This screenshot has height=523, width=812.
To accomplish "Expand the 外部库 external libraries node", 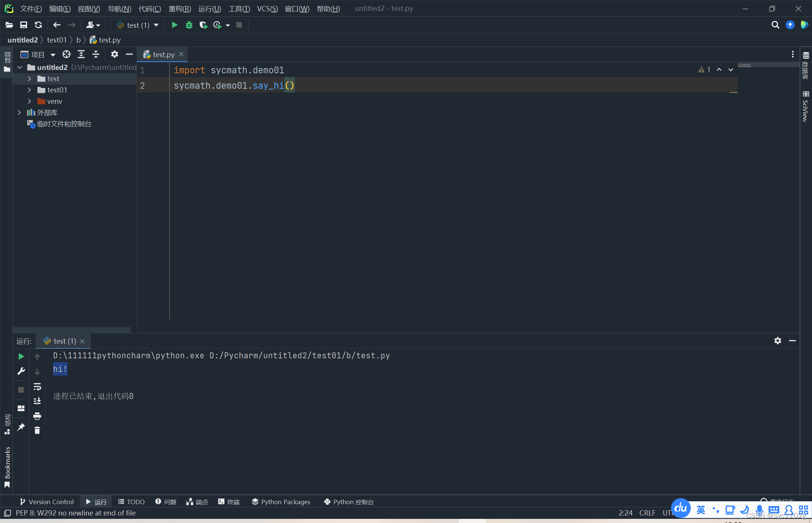I will pyautogui.click(x=20, y=112).
